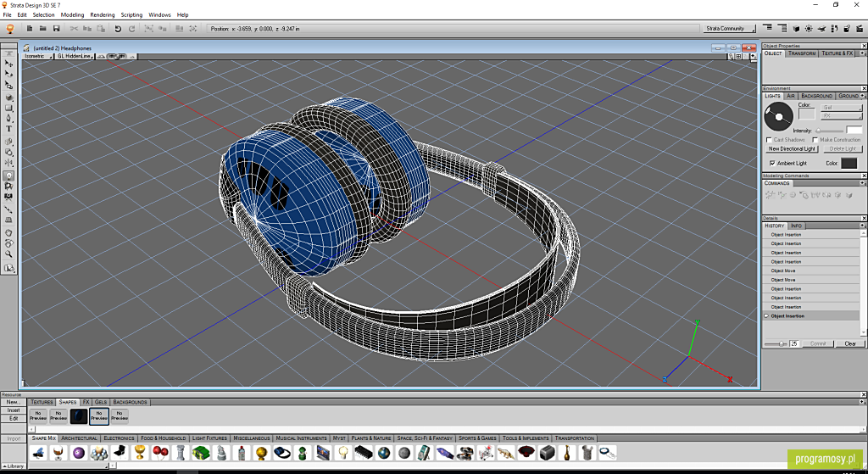
Task: Click the Earth globe shape thumbnail
Action: [384, 453]
